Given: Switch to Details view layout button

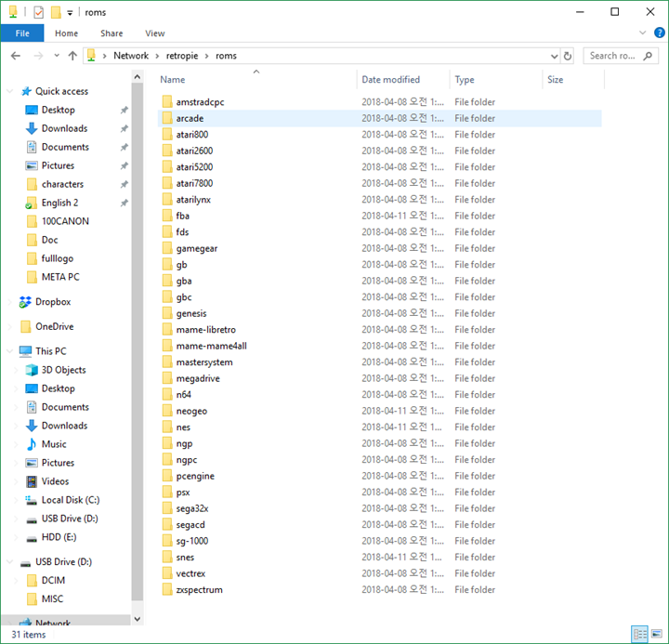Looking at the screenshot, I should pyautogui.click(x=639, y=635).
